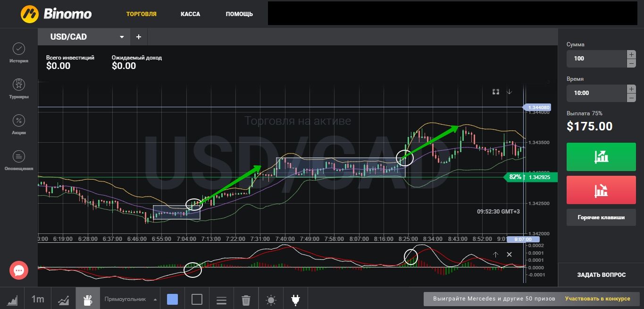Place an up trade with green button
The image size is (644, 309).
point(601,156)
